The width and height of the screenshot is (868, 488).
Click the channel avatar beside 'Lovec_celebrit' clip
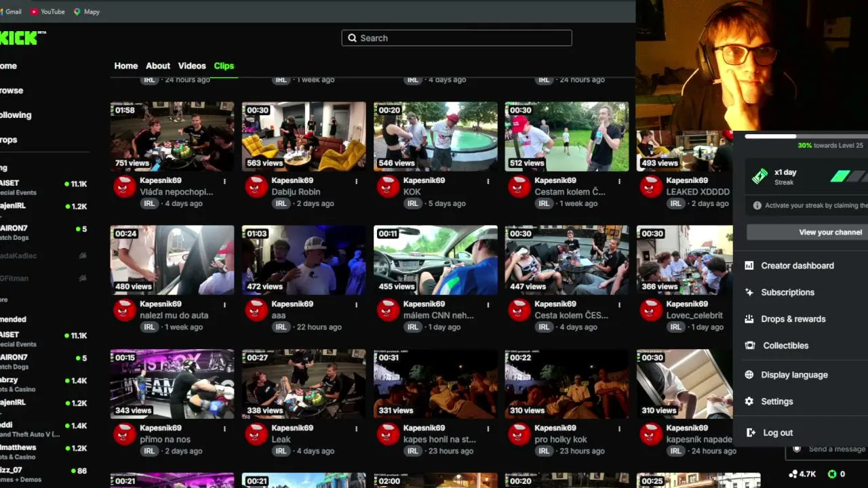coord(651,310)
